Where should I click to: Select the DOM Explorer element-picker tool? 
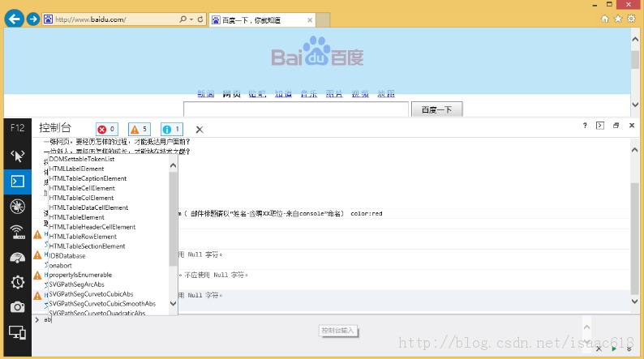coord(17,156)
